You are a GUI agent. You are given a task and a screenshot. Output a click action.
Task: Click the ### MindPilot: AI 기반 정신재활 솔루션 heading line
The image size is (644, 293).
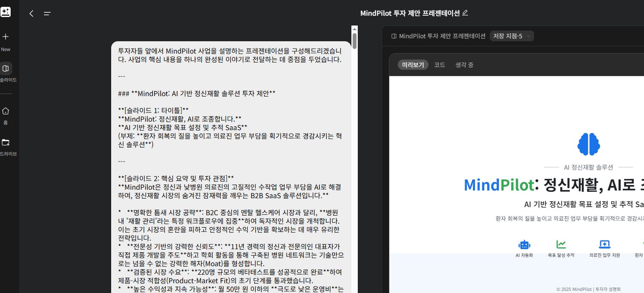coord(196,94)
